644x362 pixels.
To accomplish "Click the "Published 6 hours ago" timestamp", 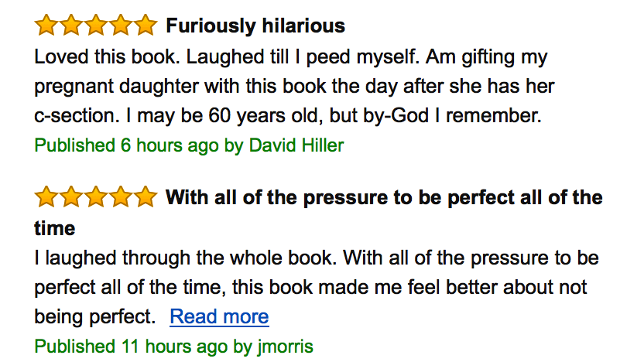I will pyautogui.click(x=126, y=145).
